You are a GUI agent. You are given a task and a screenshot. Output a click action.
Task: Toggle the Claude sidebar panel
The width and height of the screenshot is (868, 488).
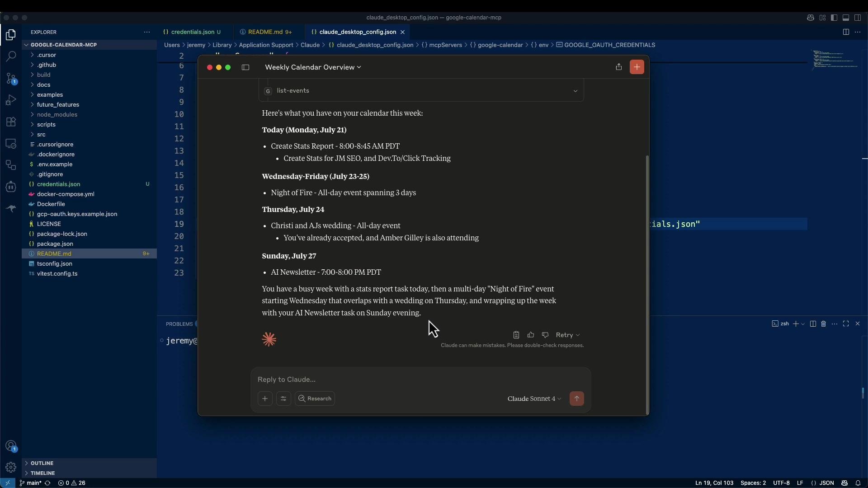245,67
